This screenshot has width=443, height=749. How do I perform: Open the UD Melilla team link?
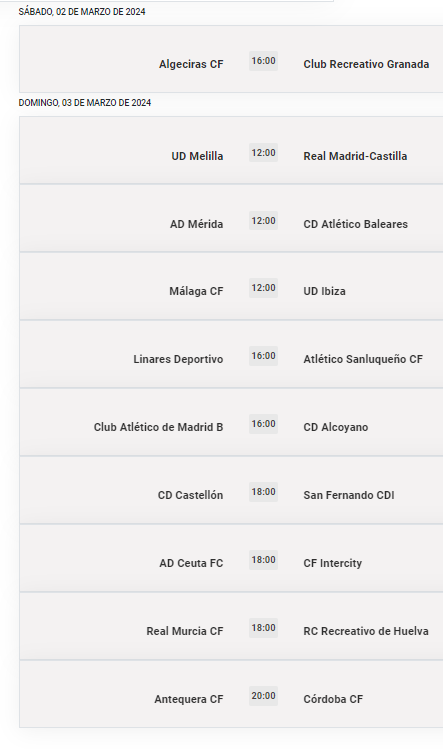pos(197,156)
